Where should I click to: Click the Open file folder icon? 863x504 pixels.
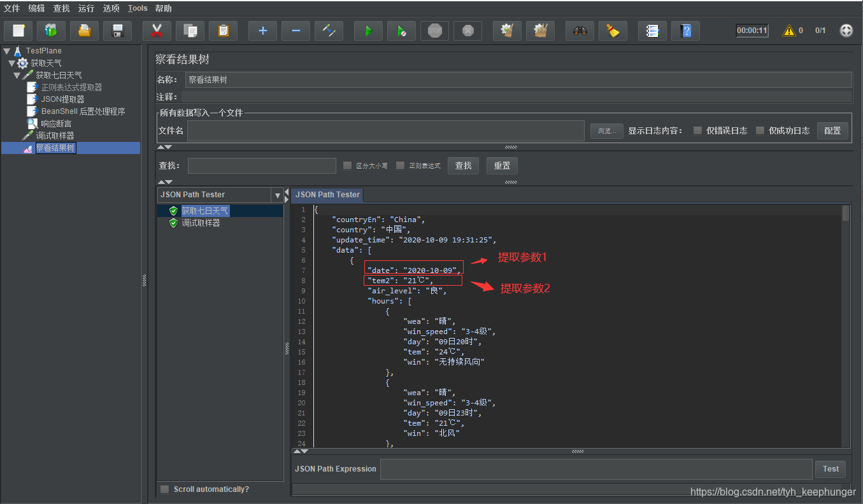[84, 31]
